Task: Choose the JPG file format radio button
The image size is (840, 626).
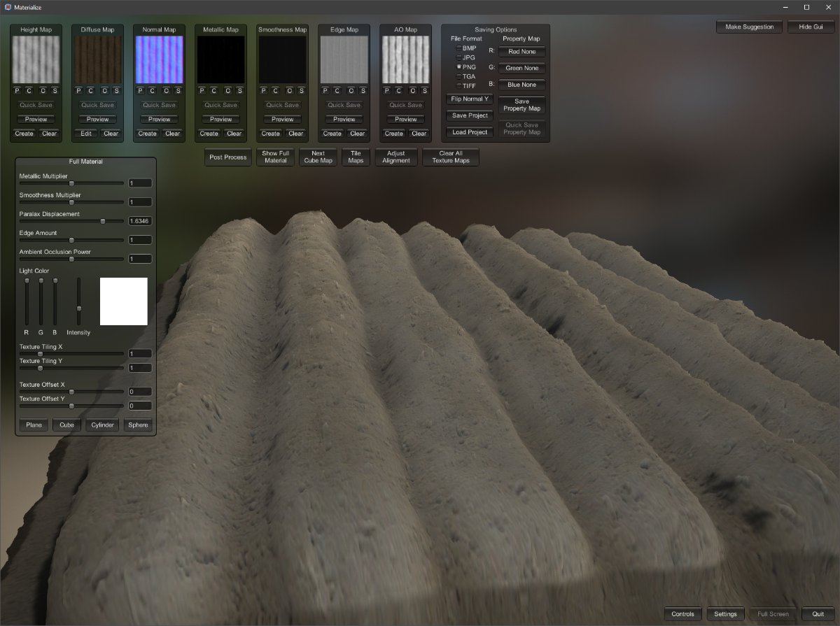Action: click(x=459, y=57)
